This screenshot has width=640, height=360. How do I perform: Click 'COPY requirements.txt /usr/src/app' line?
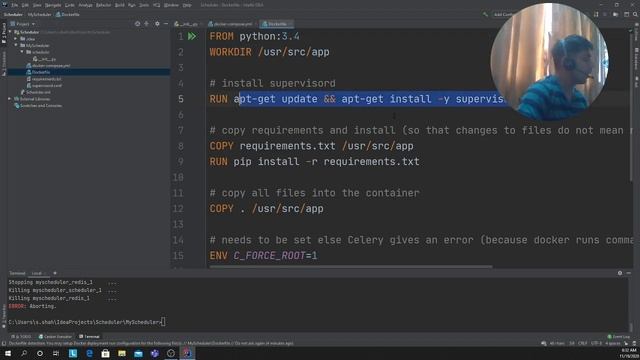click(x=311, y=146)
